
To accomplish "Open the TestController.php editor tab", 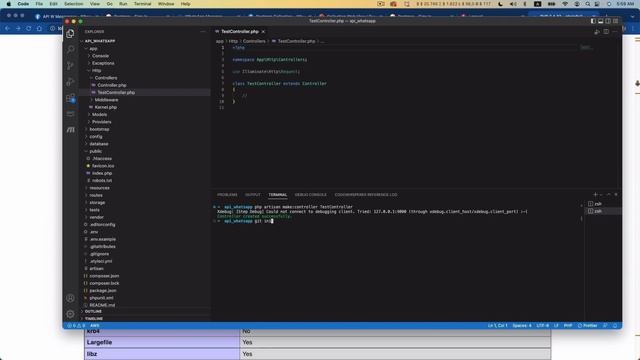I will point(239,31).
